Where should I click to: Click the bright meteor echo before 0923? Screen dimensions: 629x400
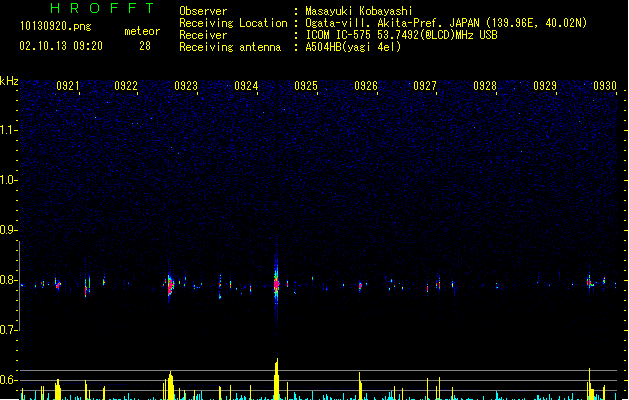tap(170, 285)
